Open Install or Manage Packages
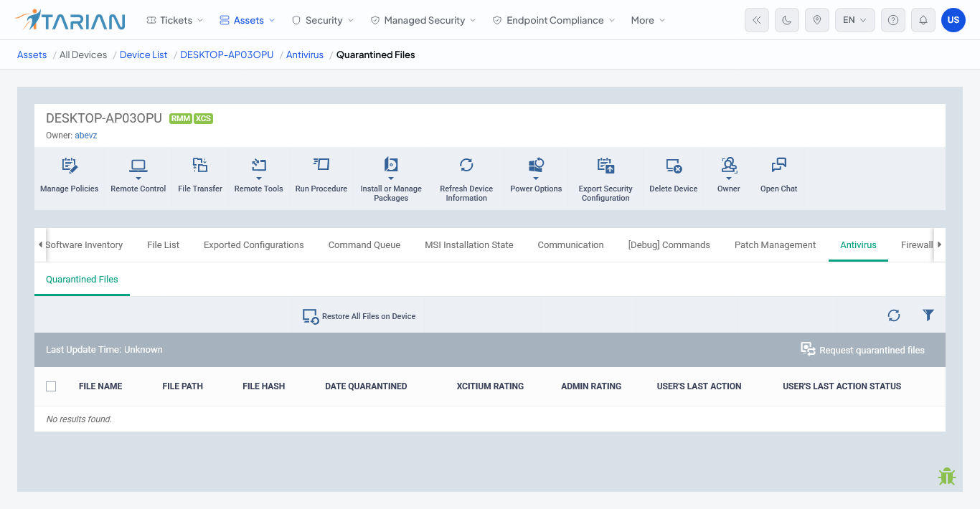The width and height of the screenshot is (980, 509). pyautogui.click(x=391, y=179)
